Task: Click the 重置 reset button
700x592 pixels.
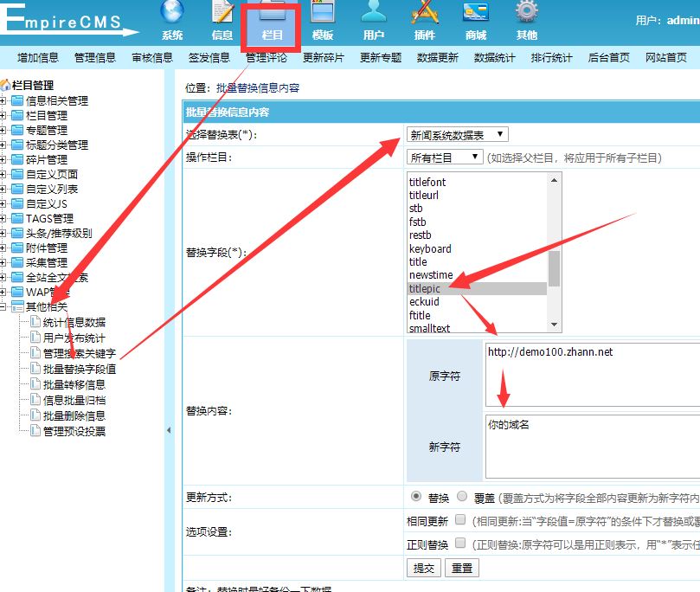Action: tap(462, 568)
